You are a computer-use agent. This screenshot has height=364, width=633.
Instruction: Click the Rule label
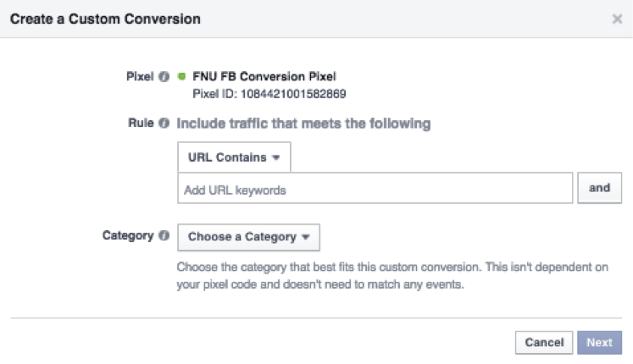coord(141,123)
